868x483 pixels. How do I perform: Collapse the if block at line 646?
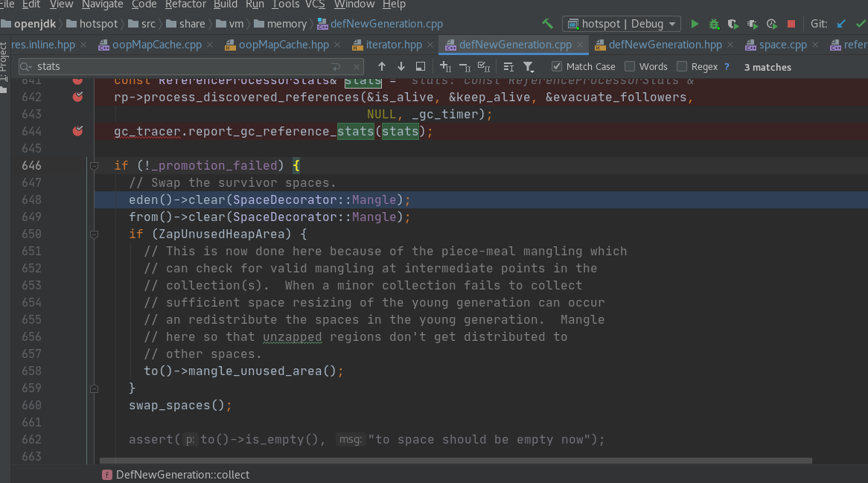click(94, 165)
